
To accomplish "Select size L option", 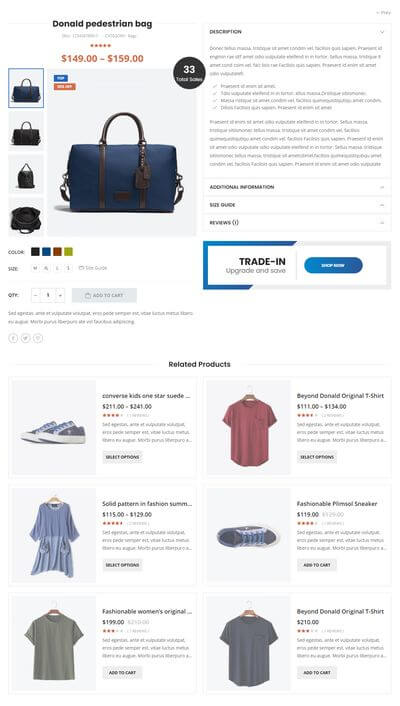I will pos(57,268).
